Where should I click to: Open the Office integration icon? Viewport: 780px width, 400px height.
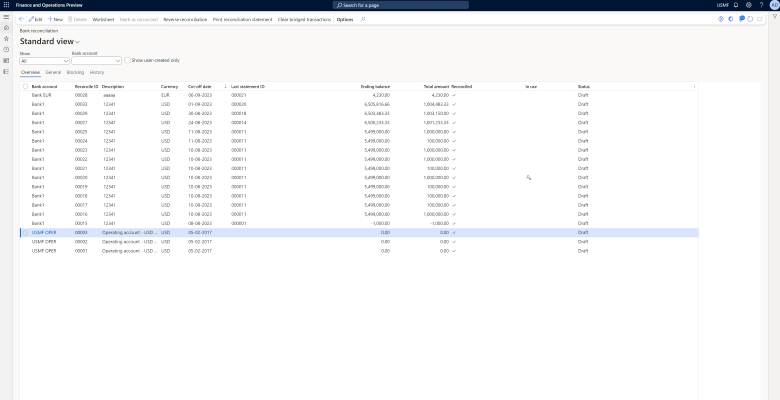point(731,19)
